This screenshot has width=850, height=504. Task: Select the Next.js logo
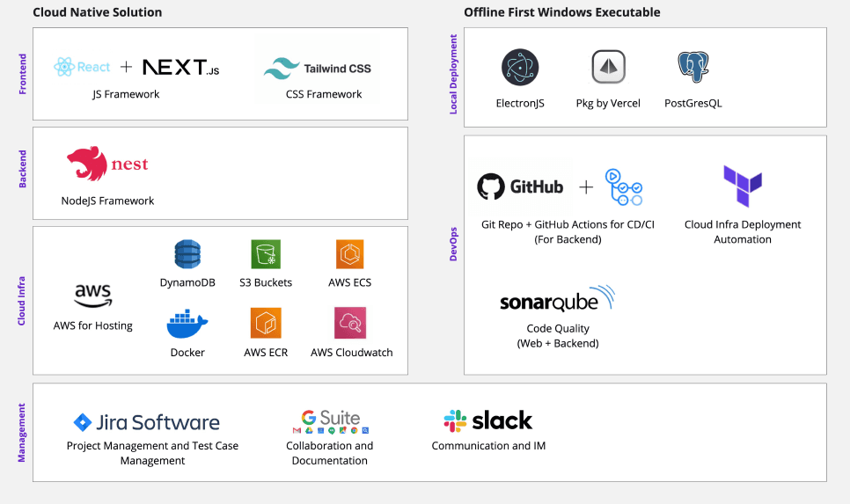[x=180, y=68]
